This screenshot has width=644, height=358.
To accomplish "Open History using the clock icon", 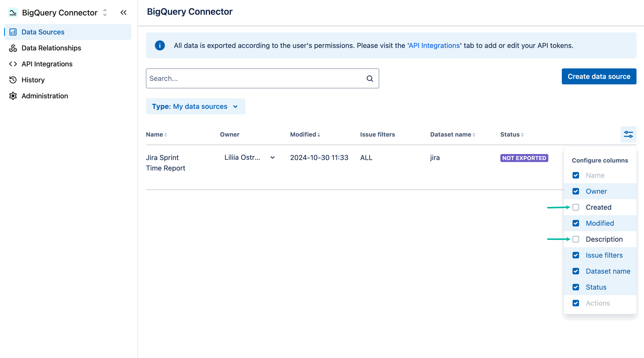I will click(x=13, y=80).
